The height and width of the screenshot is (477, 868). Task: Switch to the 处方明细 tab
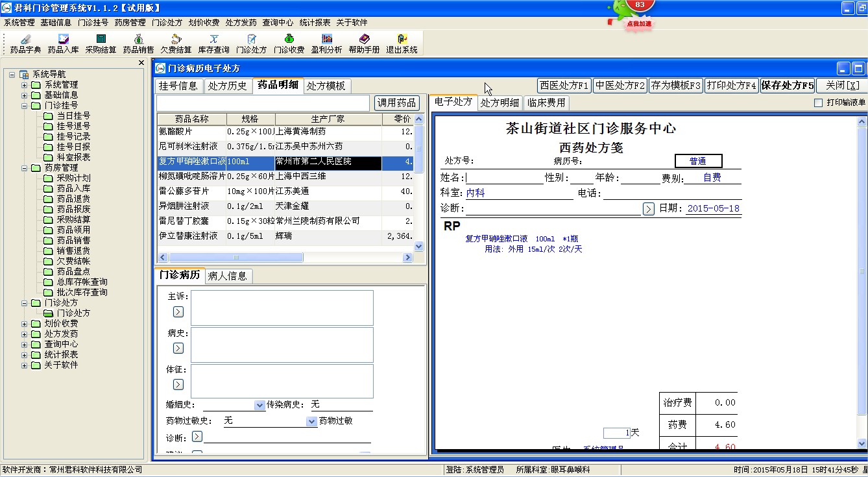500,103
